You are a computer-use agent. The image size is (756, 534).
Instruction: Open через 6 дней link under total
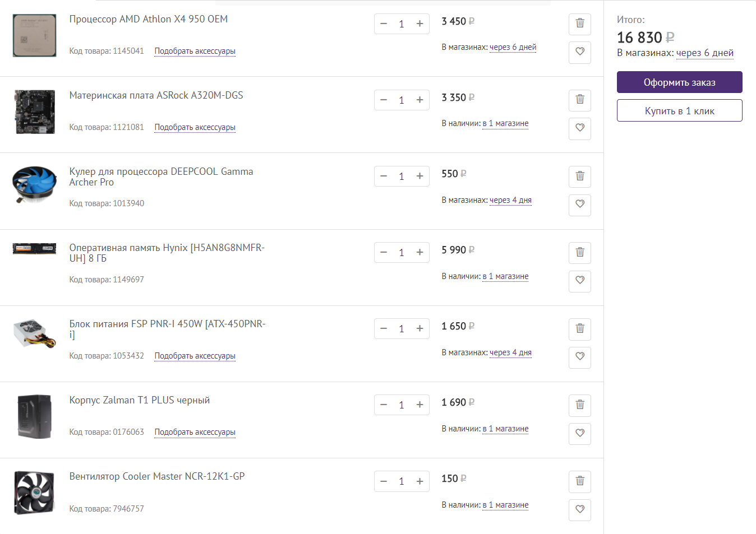pyautogui.click(x=704, y=53)
